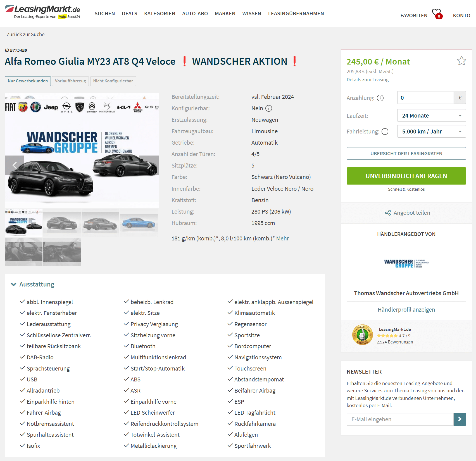Click Thomas Wandscher Autovertriebs GmbH name

(x=406, y=293)
